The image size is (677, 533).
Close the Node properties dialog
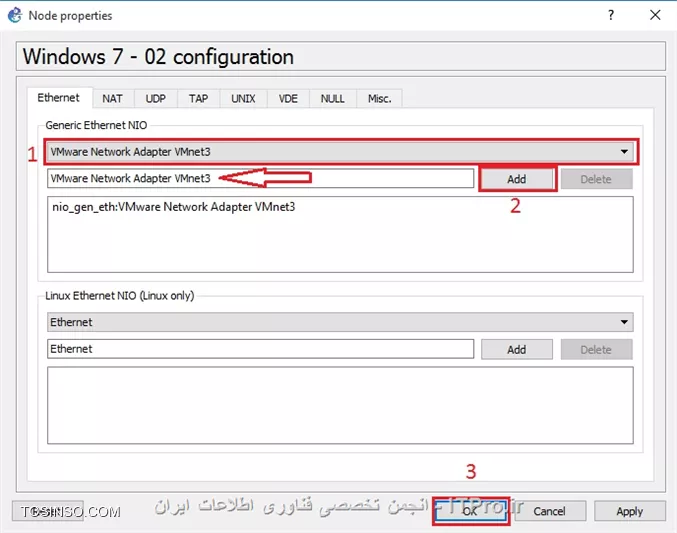[655, 15]
